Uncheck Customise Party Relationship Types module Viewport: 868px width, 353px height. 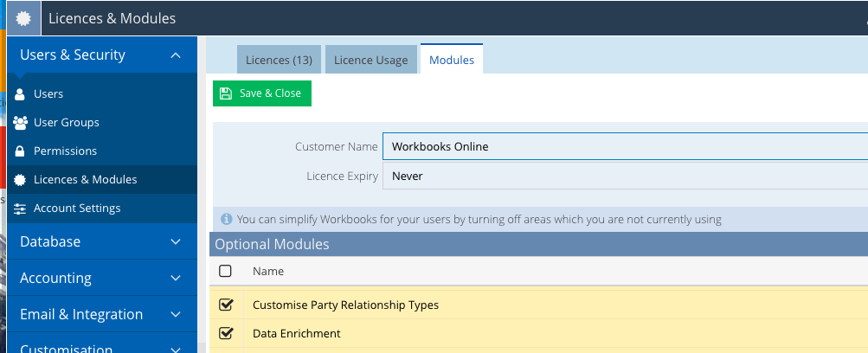click(x=226, y=305)
